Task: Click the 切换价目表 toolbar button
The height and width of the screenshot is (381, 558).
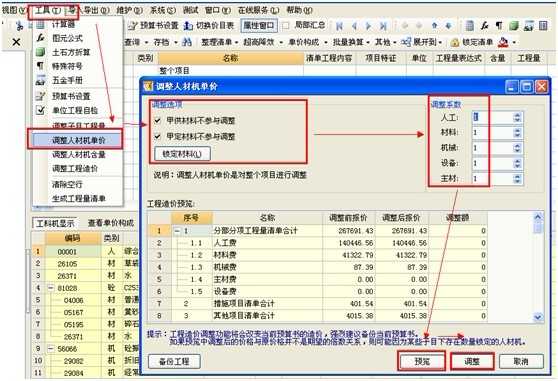Action: 209,26
